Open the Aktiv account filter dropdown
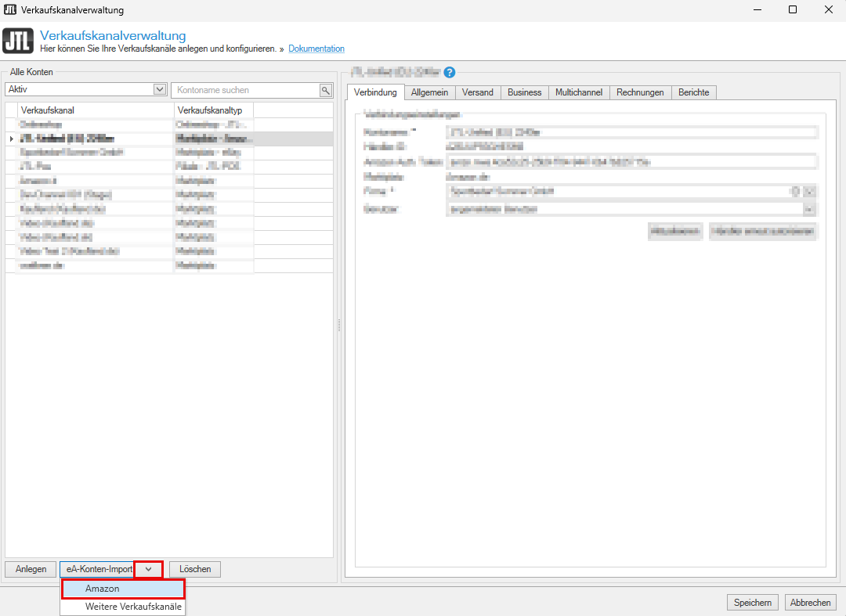The image size is (846, 616). tap(160, 90)
